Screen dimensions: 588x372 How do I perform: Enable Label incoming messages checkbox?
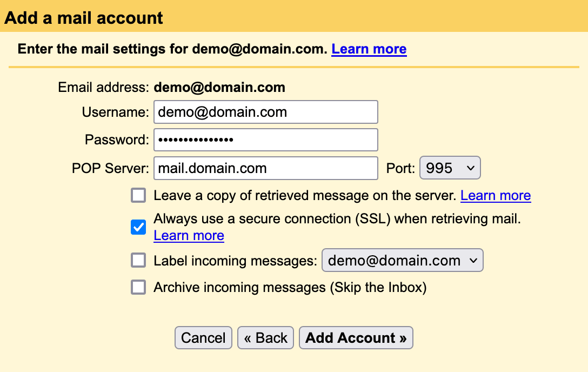pyautogui.click(x=138, y=260)
